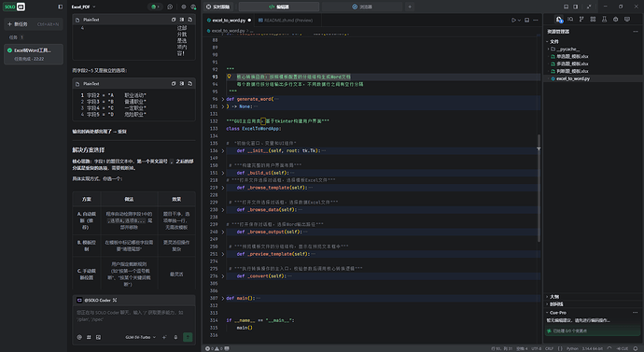The height and width of the screenshot is (352, 644).
Task: Open the remote monitor panel icon
Action: 627,20
